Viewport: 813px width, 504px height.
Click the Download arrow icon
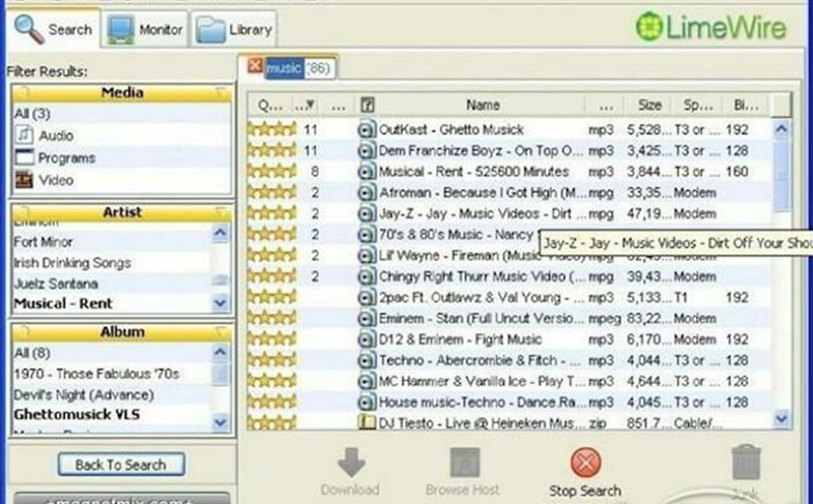click(x=351, y=462)
